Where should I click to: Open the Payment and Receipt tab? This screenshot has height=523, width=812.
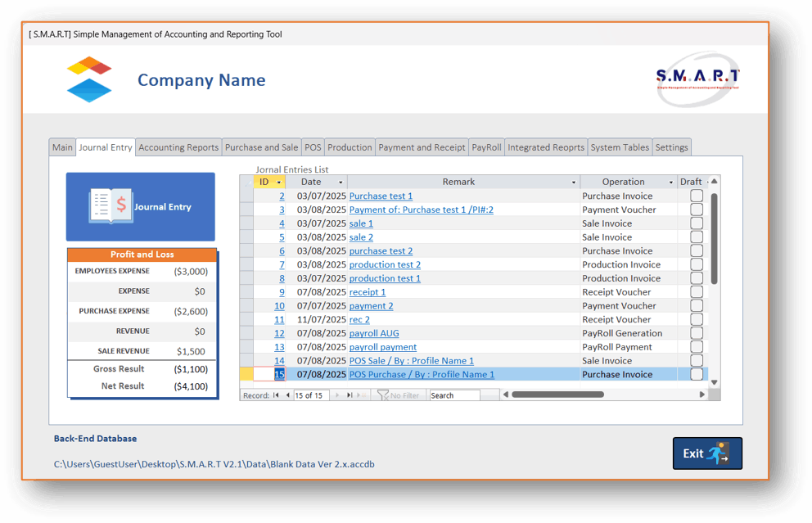[x=422, y=147]
